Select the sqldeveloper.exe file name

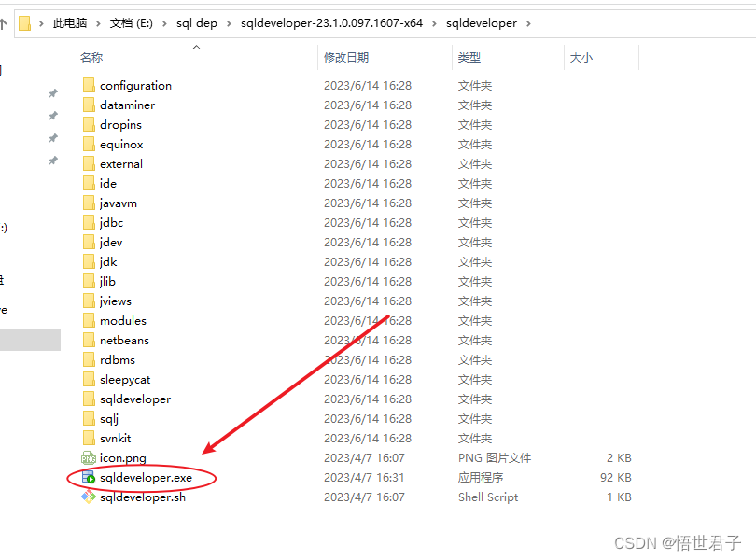[x=146, y=478]
